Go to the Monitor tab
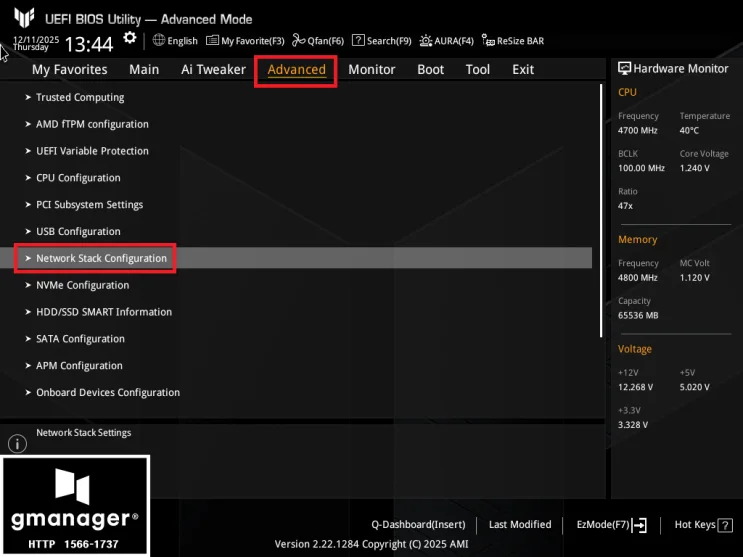 point(372,69)
